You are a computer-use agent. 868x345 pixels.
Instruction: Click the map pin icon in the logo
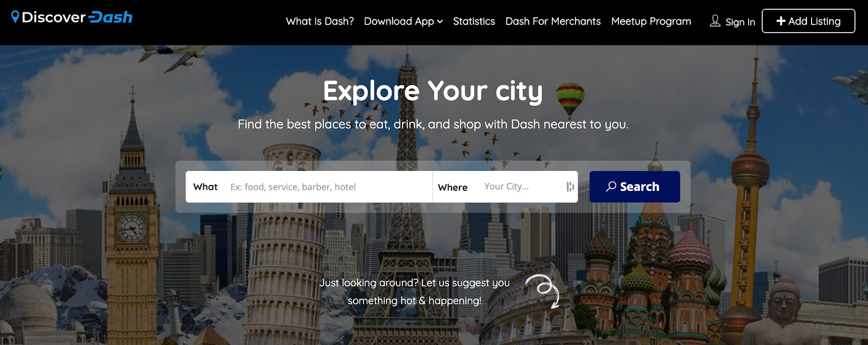15,17
